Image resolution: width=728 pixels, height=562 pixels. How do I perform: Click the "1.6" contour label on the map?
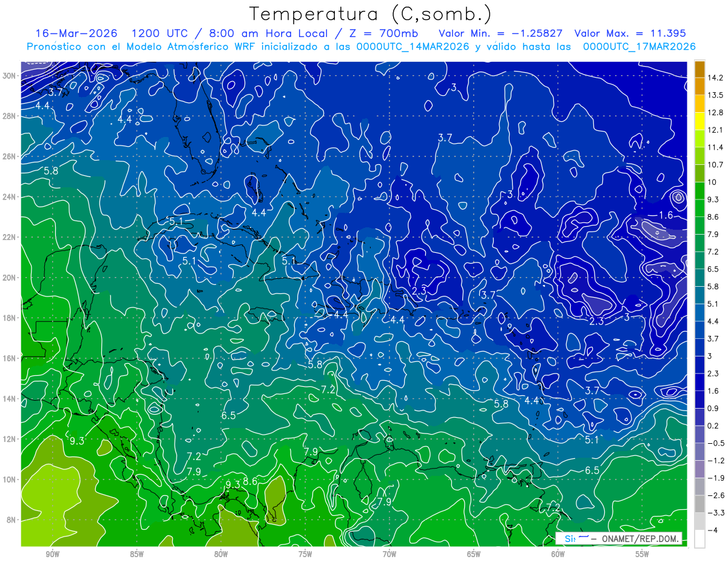[666, 215]
